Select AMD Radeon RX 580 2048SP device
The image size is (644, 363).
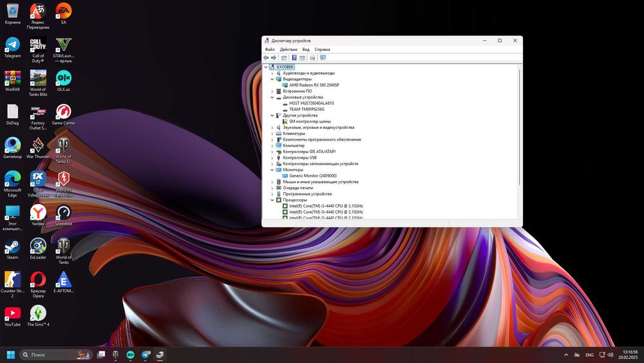tap(314, 85)
